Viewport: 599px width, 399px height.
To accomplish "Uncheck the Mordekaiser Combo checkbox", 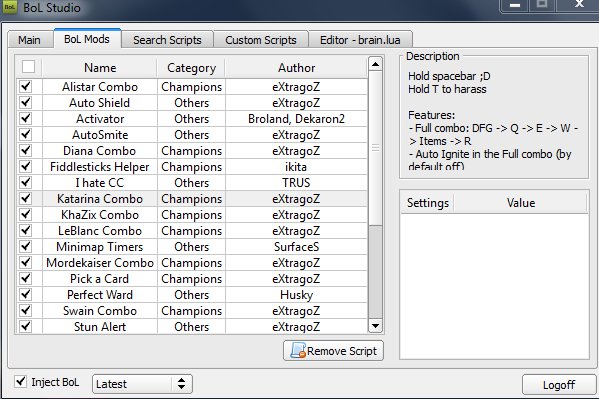I will pyautogui.click(x=26, y=263).
